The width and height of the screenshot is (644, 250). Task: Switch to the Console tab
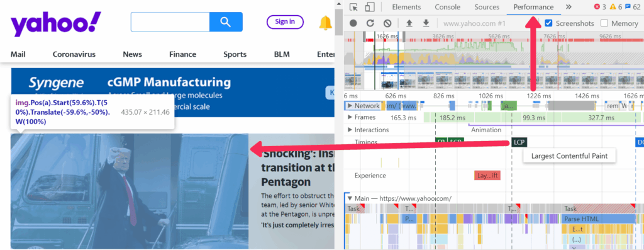[x=447, y=7]
